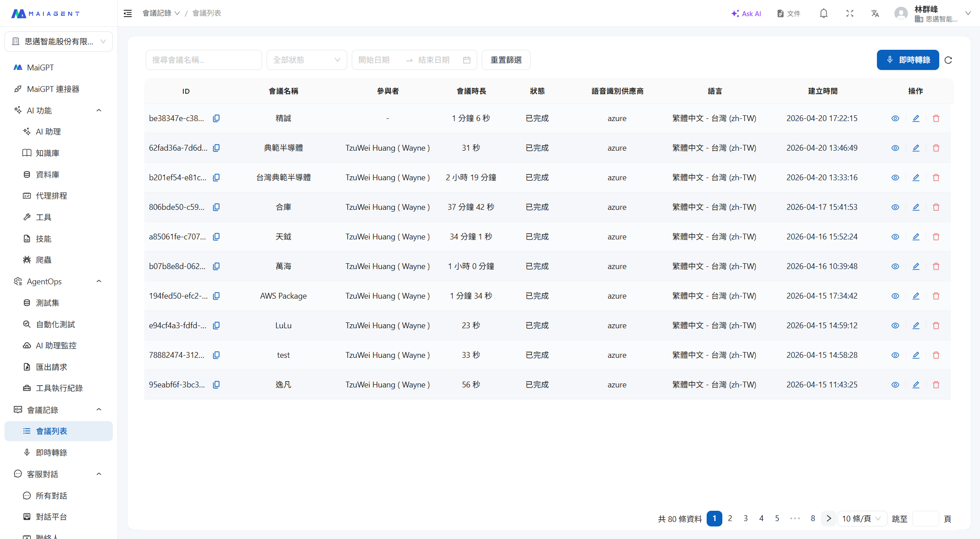Copy the ID of the 精誠 meeting
This screenshot has width=980, height=539.
pos(216,118)
